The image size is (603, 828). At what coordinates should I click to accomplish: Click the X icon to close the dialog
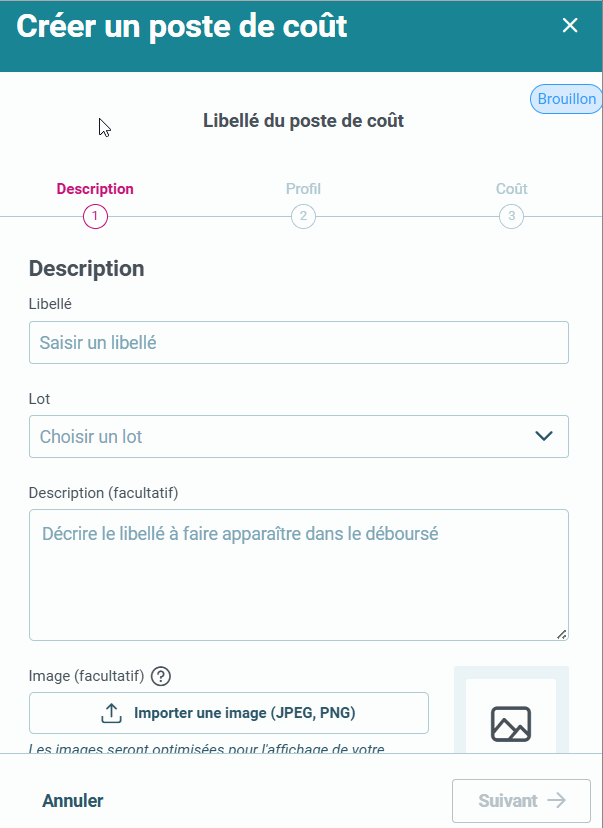[570, 26]
